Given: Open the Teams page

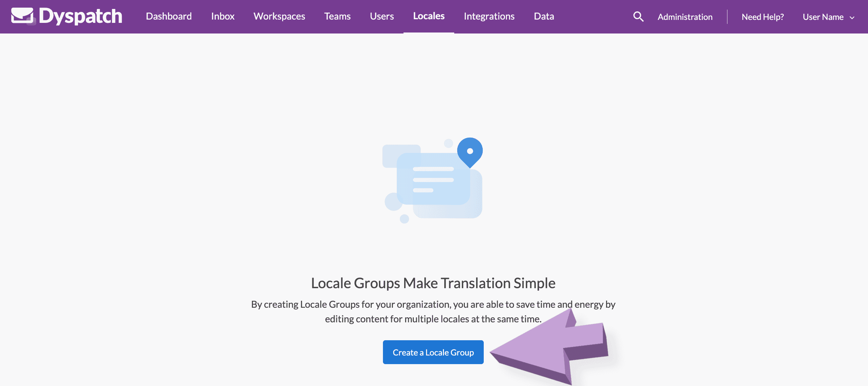Looking at the screenshot, I should point(337,16).
